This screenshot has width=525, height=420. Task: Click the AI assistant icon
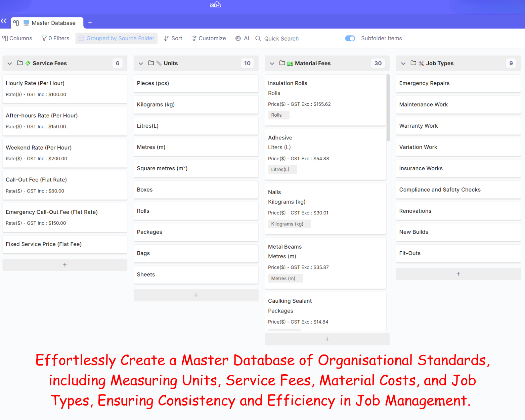[238, 38]
